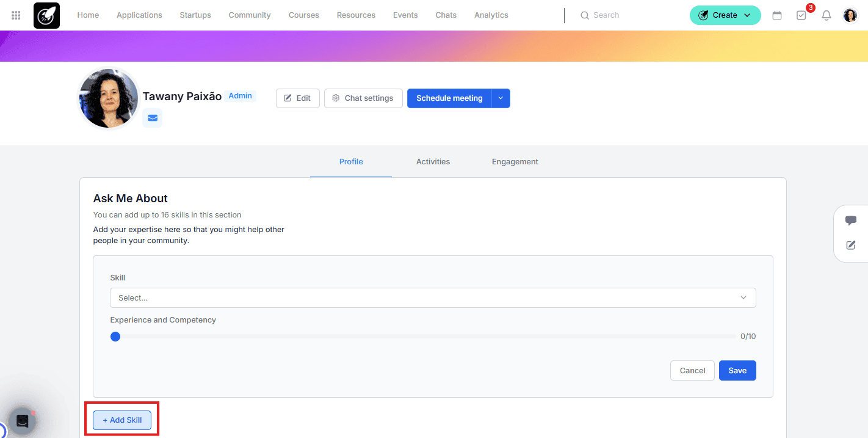Open Startups in the top navigation
Viewport: 868px width, 438px height.
point(195,15)
